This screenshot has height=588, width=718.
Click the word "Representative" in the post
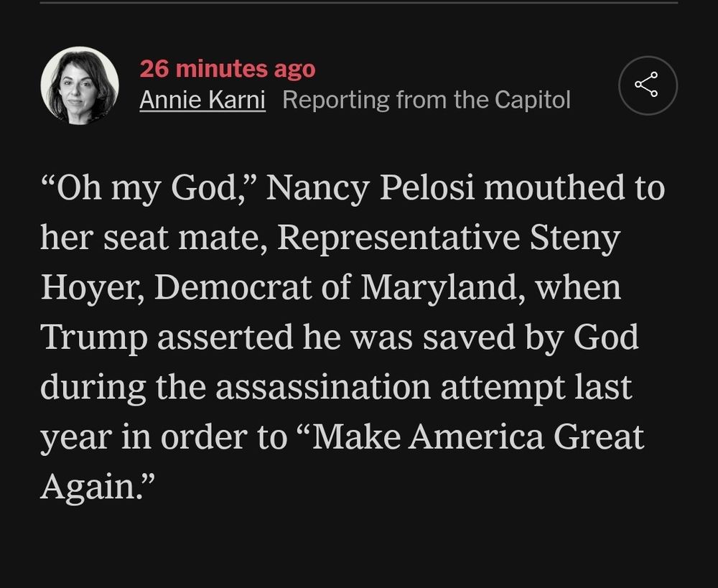[x=398, y=238]
